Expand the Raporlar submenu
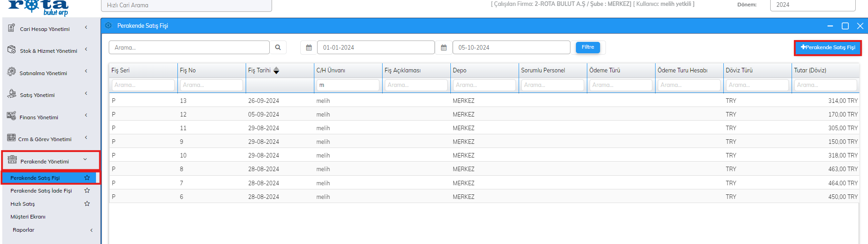The image size is (868, 244). pyautogui.click(x=91, y=230)
